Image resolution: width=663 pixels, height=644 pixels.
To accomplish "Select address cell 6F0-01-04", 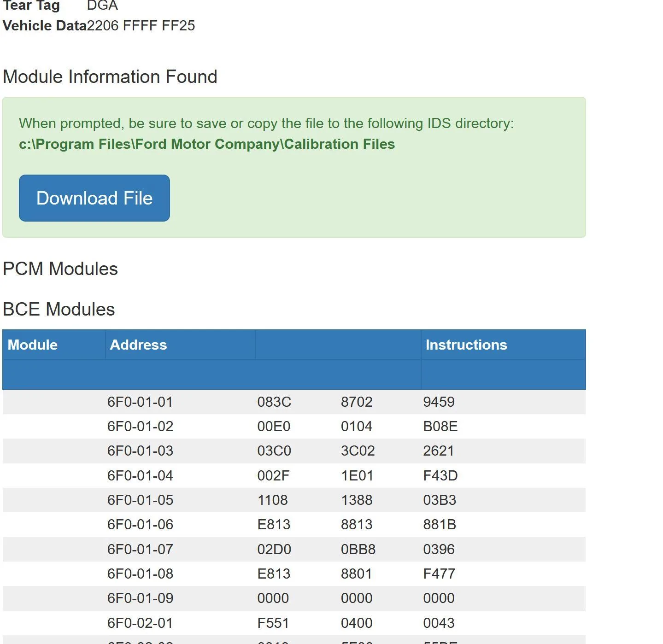I will [140, 475].
